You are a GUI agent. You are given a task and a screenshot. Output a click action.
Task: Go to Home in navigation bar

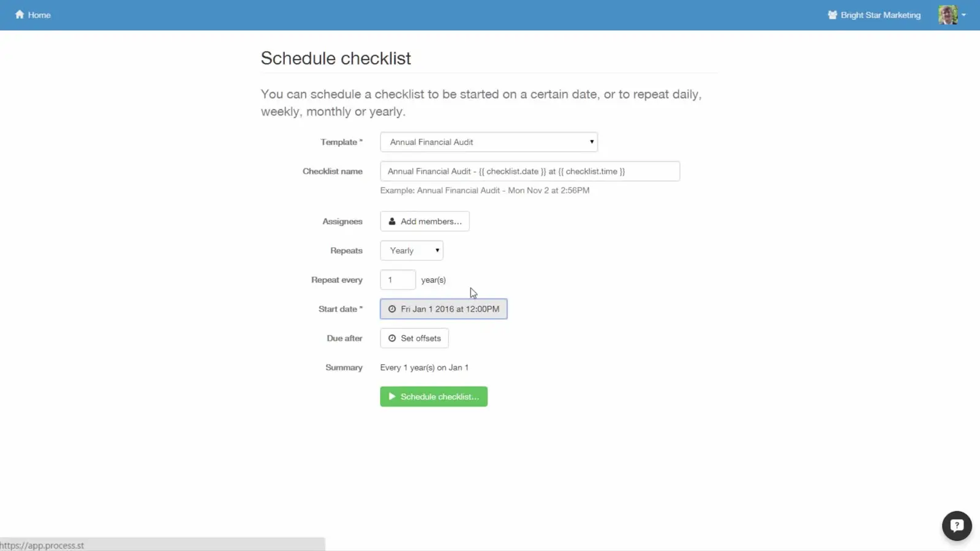tap(33, 15)
